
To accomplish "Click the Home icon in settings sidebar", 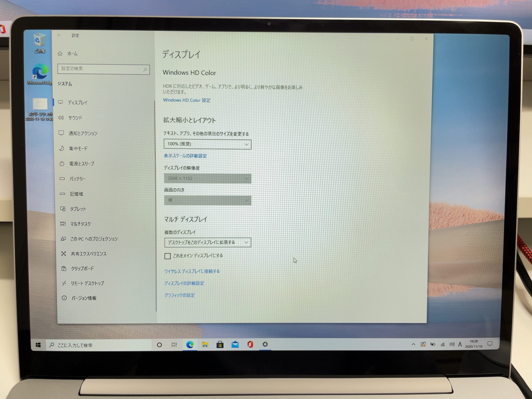I will click(60, 53).
